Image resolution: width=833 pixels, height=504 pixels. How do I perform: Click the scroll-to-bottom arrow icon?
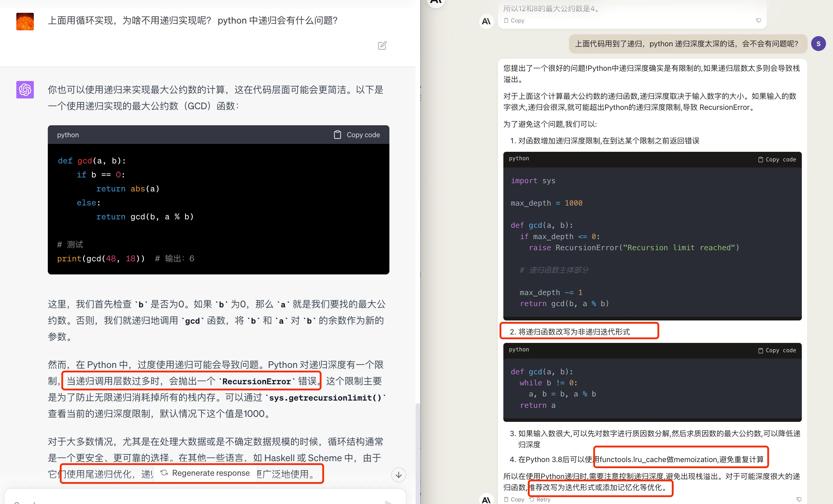399,475
